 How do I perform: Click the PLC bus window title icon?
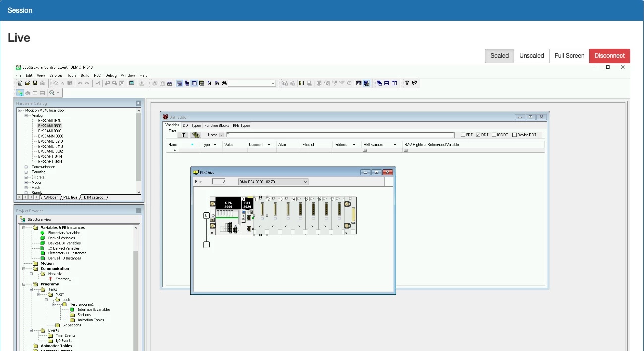coord(196,172)
